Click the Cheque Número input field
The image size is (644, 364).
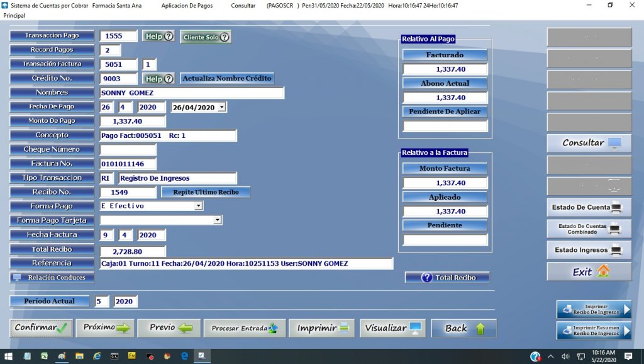(128, 150)
